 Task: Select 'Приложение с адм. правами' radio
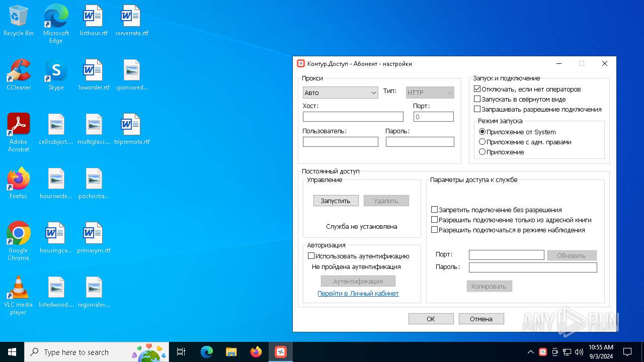click(482, 142)
